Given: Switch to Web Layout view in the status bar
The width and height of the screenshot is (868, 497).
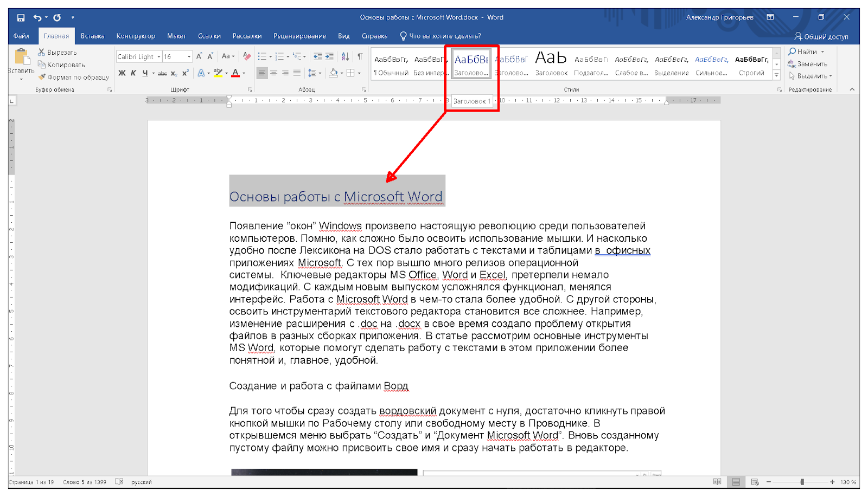Looking at the screenshot, I should (x=755, y=482).
